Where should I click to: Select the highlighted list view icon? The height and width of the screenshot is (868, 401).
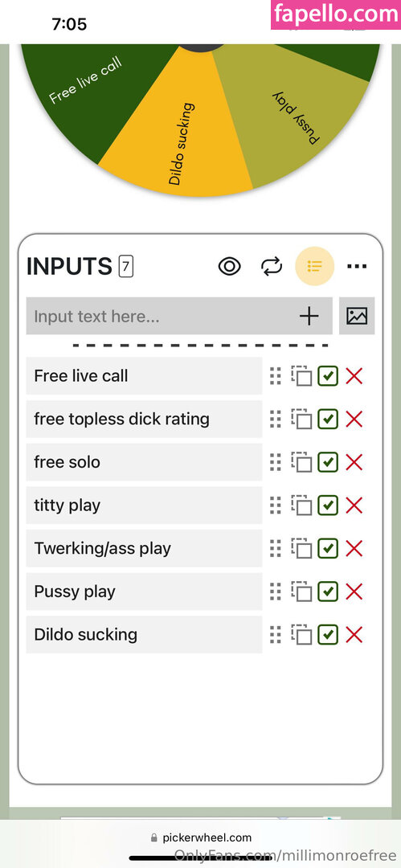pos(314,266)
